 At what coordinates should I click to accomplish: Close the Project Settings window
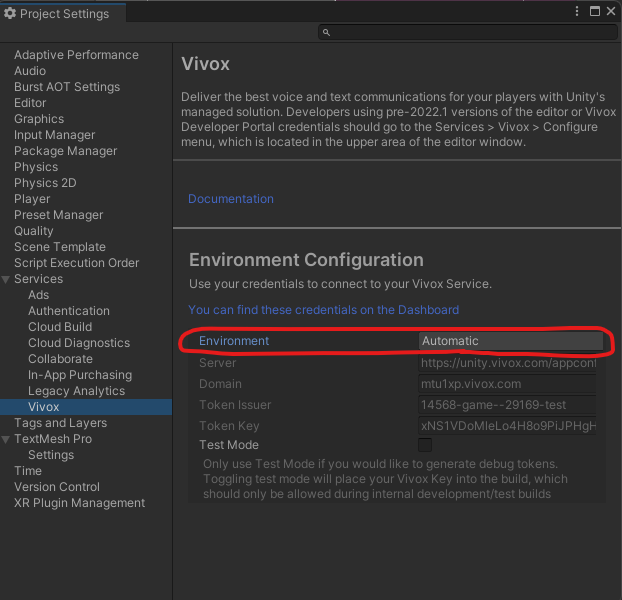tap(611, 11)
